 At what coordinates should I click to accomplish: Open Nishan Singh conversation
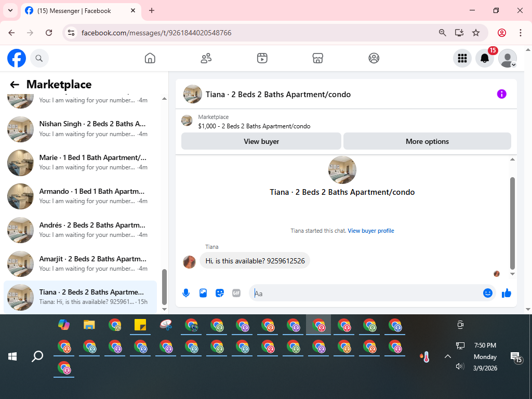click(81, 129)
